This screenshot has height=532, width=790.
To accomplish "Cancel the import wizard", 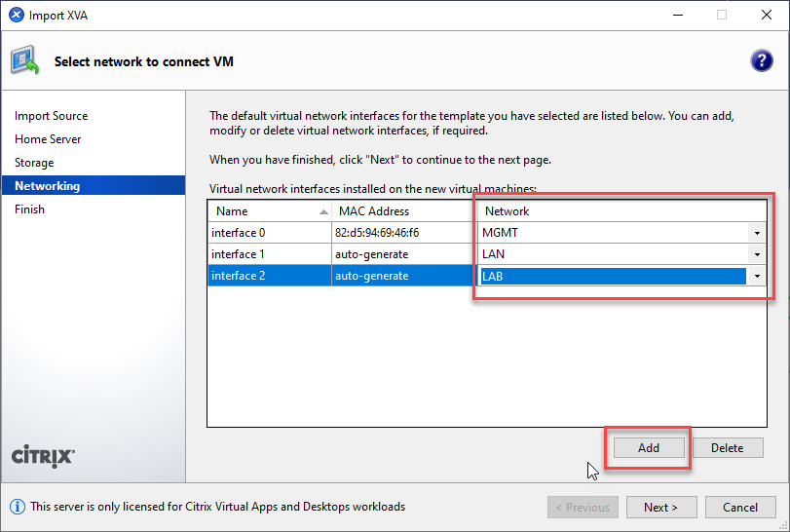I will (x=739, y=507).
